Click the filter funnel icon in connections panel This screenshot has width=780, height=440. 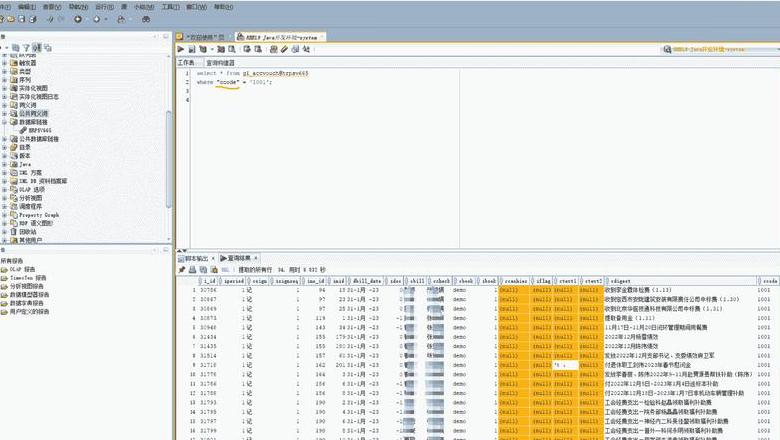pyautogui.click(x=26, y=48)
